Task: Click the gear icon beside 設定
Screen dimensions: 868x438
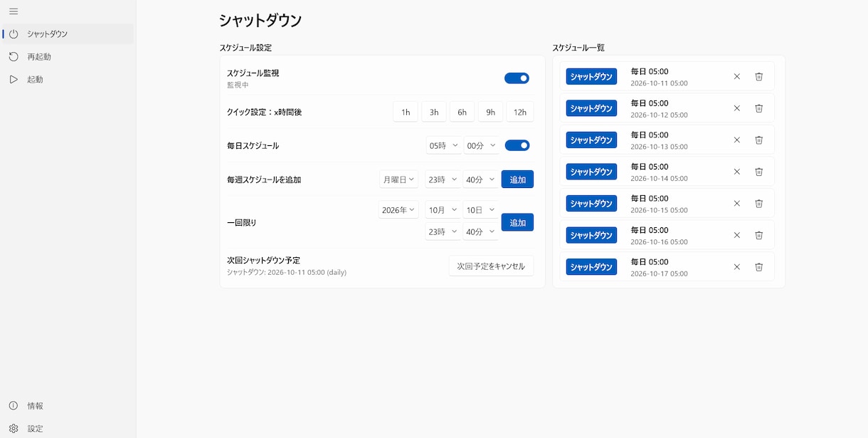Action: tap(14, 428)
